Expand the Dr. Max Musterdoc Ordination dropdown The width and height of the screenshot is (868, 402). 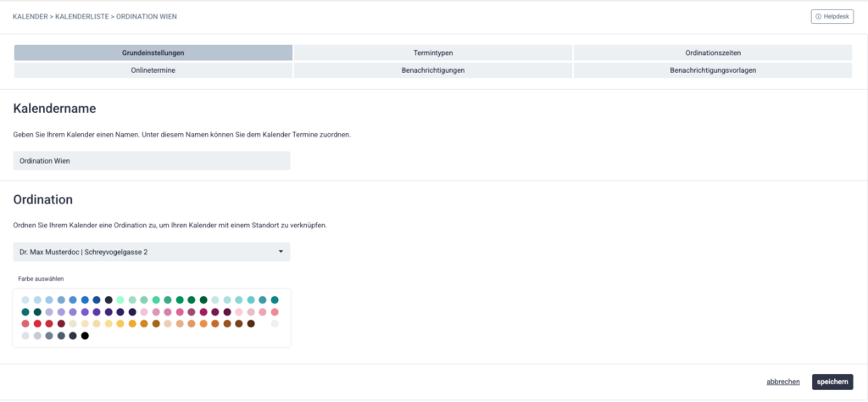(152, 252)
